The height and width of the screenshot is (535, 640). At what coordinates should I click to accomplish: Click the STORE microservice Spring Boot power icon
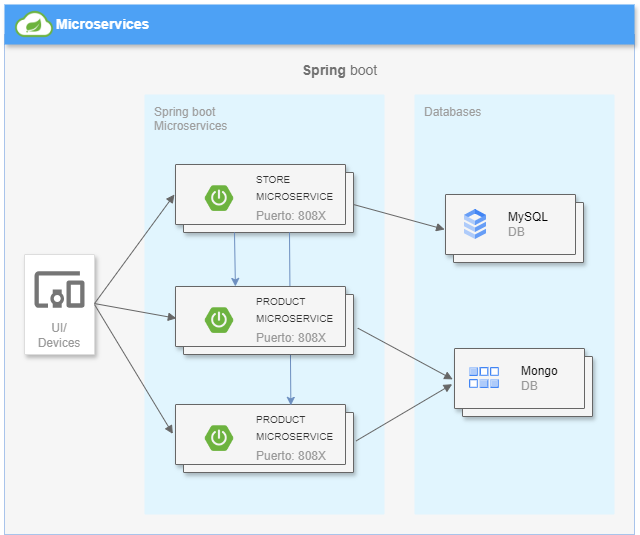[x=219, y=198]
